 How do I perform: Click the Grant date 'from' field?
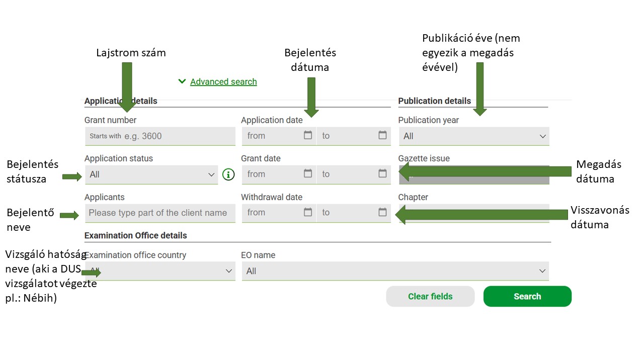(x=279, y=174)
